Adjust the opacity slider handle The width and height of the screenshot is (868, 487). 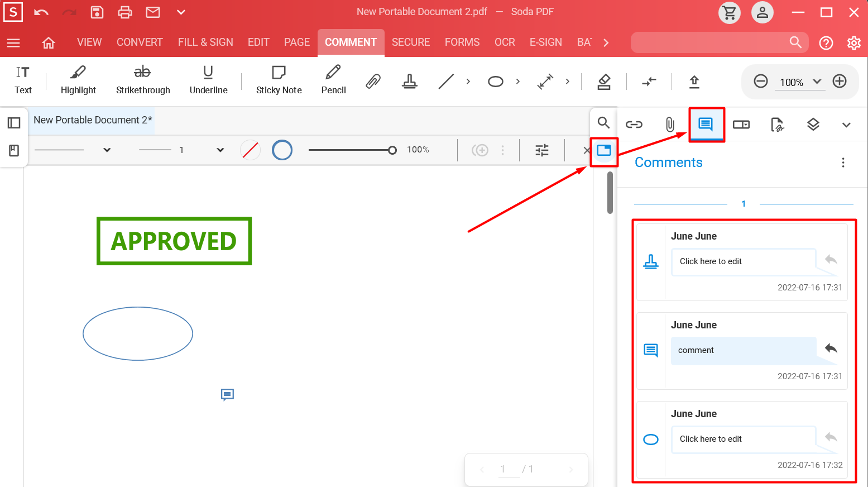(x=392, y=150)
